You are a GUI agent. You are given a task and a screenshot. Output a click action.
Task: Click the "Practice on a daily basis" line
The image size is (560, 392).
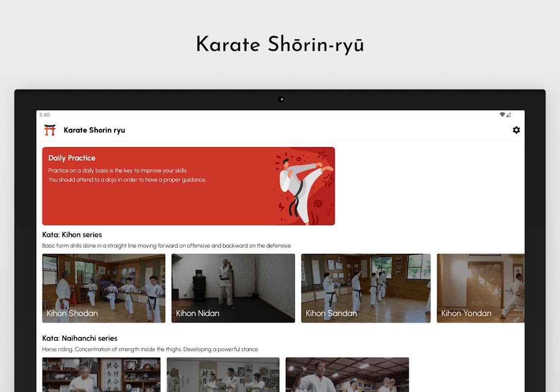point(118,171)
